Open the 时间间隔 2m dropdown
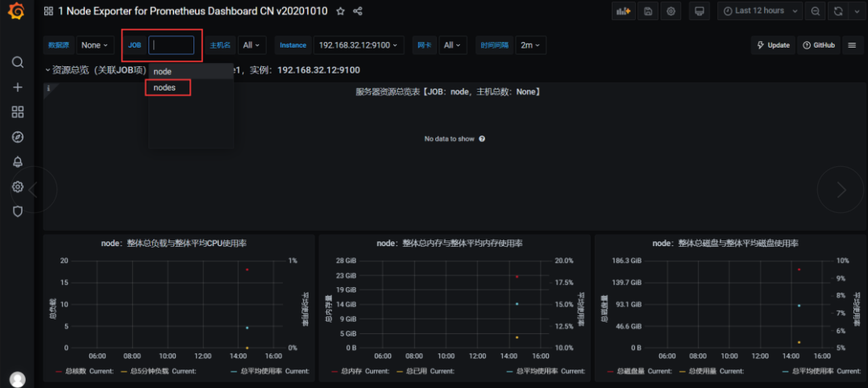Image resolution: width=868 pixels, height=388 pixels. pos(530,45)
